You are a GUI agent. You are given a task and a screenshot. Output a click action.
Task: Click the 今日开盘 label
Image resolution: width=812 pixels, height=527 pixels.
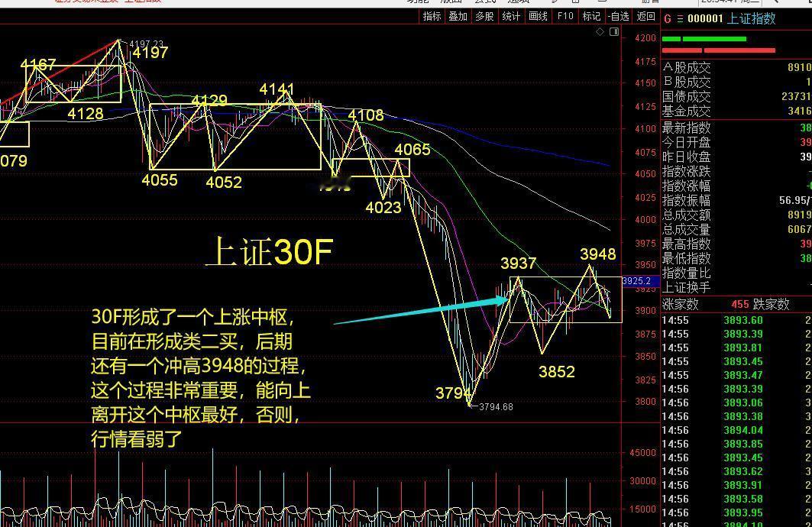(687, 142)
